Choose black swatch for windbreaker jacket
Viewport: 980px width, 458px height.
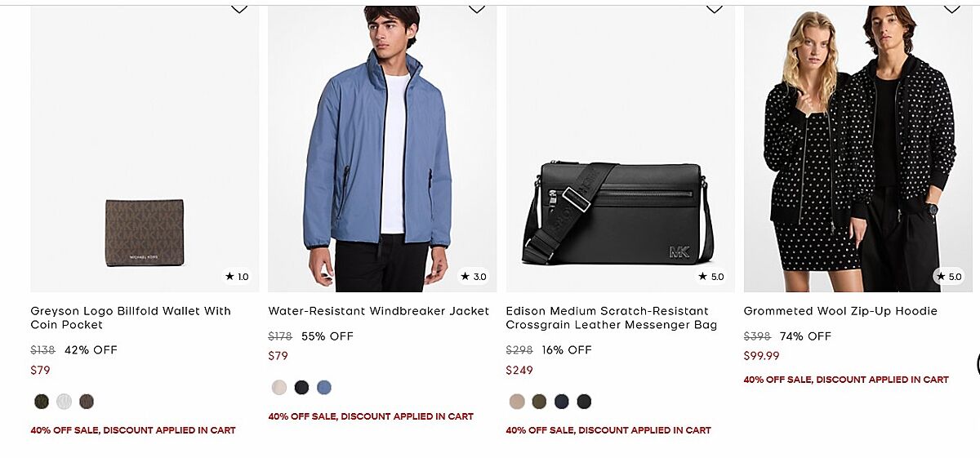pos(302,388)
